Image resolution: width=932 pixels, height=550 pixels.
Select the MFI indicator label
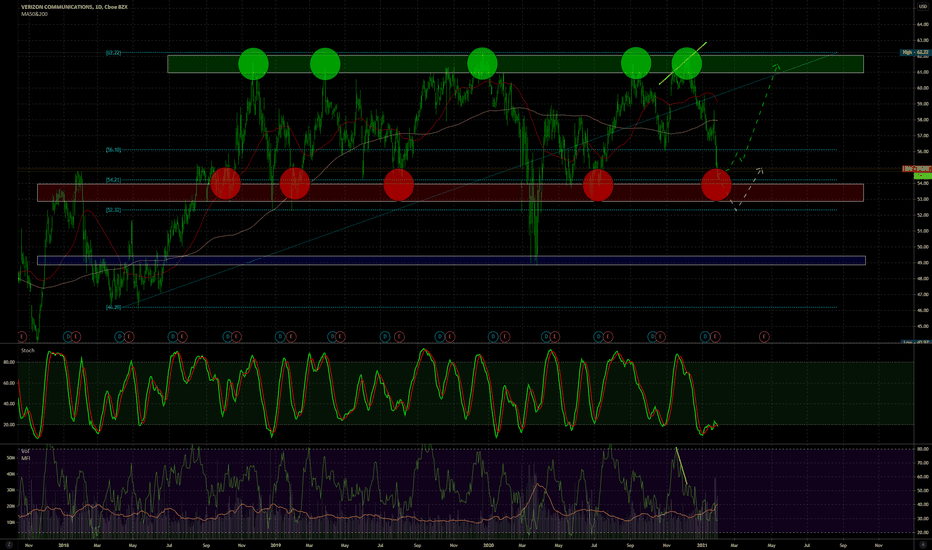26,458
